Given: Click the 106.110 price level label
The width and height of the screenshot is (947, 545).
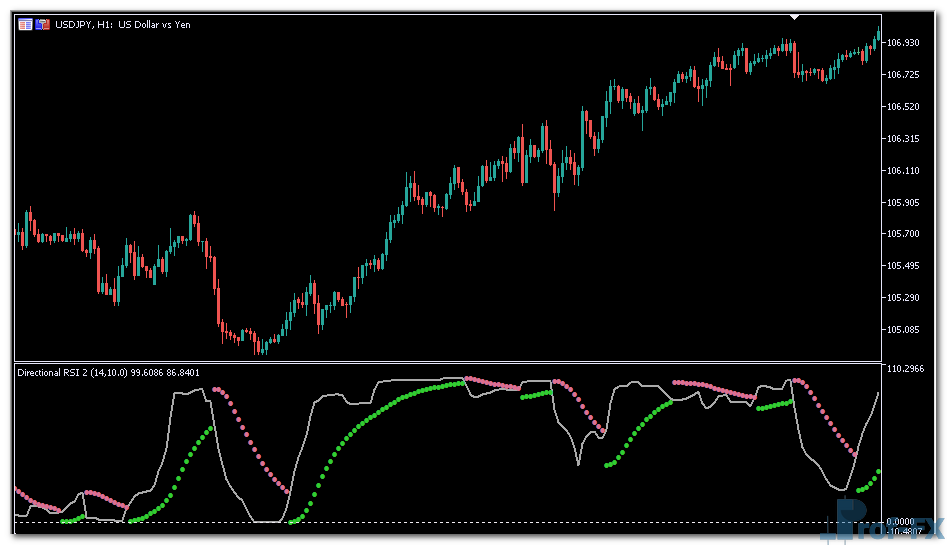Looking at the screenshot, I should click(902, 171).
